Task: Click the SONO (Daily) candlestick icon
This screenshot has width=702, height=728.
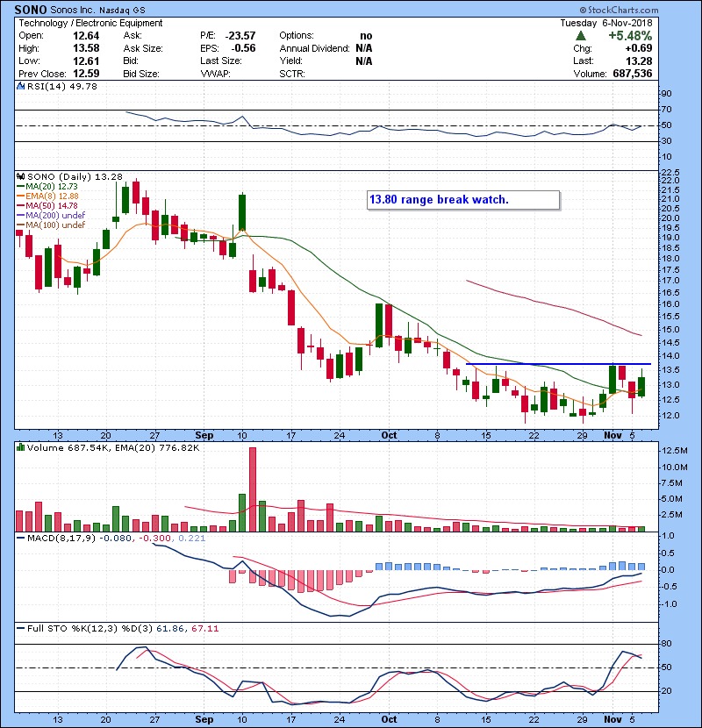Action: click(x=20, y=176)
